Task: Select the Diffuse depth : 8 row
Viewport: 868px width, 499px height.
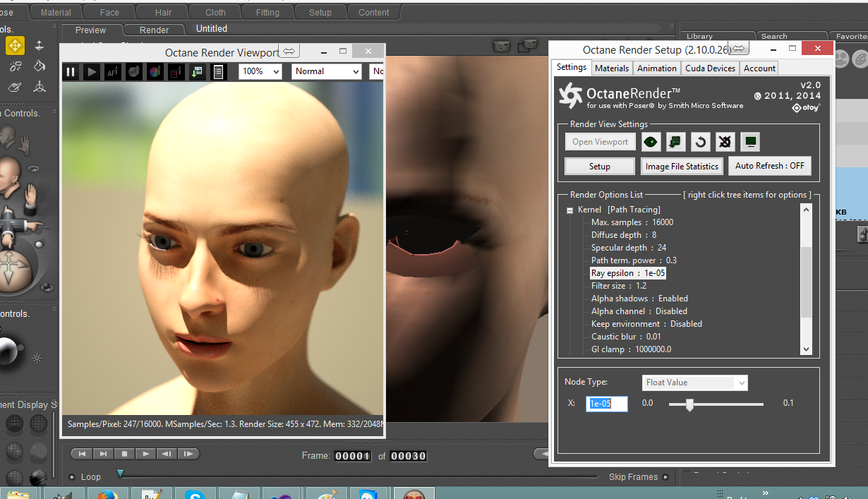Action: pyautogui.click(x=624, y=235)
